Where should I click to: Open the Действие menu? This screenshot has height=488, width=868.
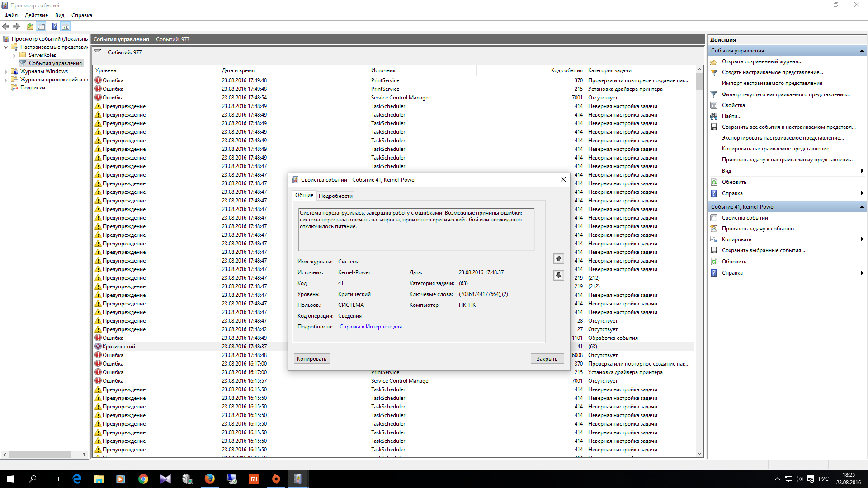36,15
